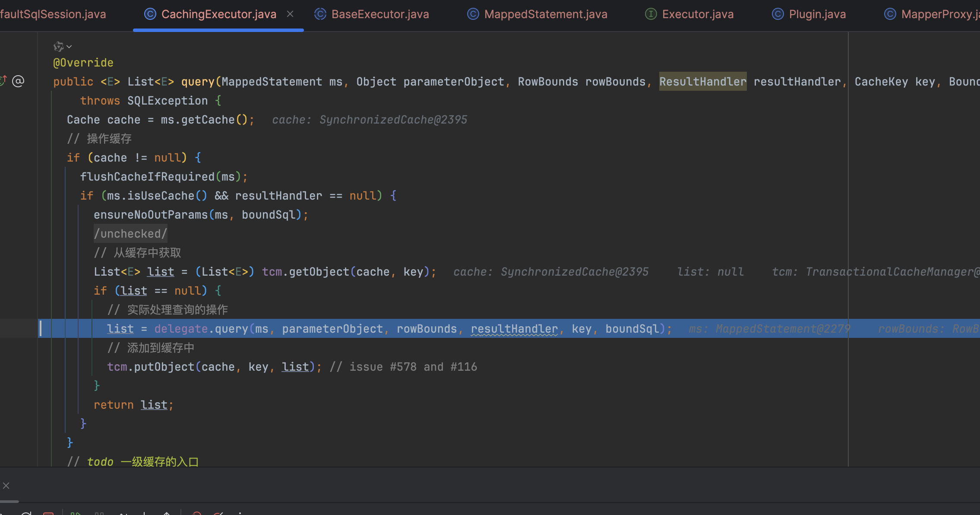Click MappedStatement parameter type in signature
Image resolution: width=980 pixels, height=515 pixels.
(x=272, y=82)
